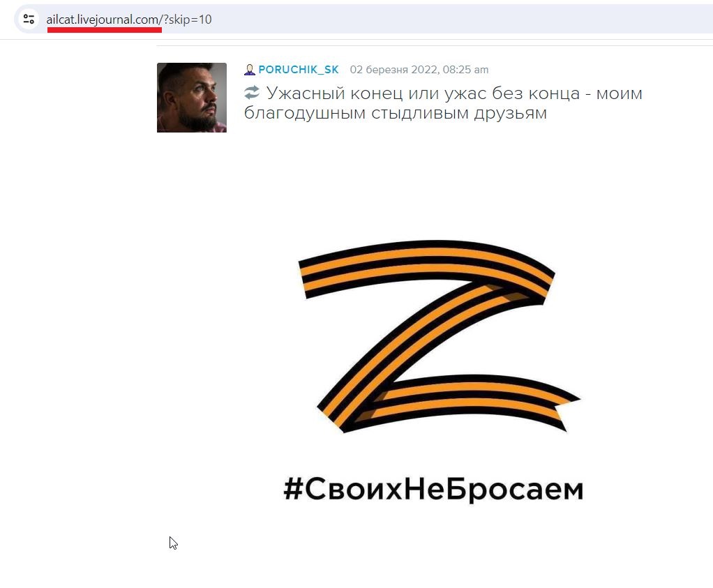This screenshot has width=713, height=588.
Task: Click the red underline beneath the domain
Action: click(x=104, y=29)
